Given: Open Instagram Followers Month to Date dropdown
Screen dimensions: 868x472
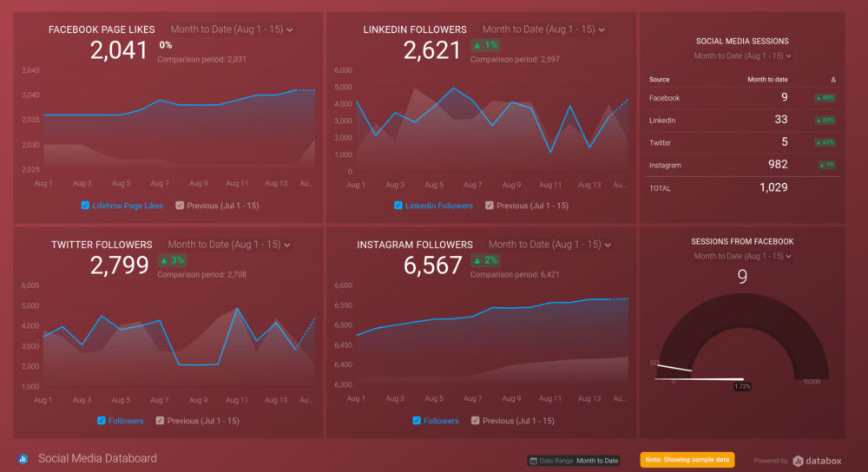Looking at the screenshot, I should tap(549, 245).
